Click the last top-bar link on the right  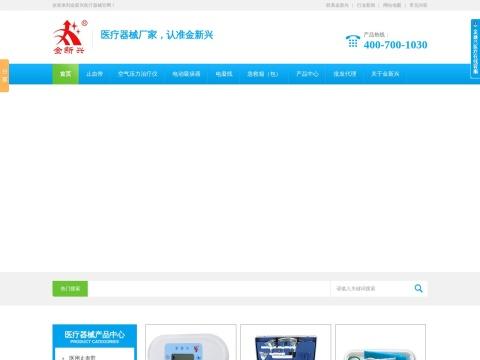(418, 5)
